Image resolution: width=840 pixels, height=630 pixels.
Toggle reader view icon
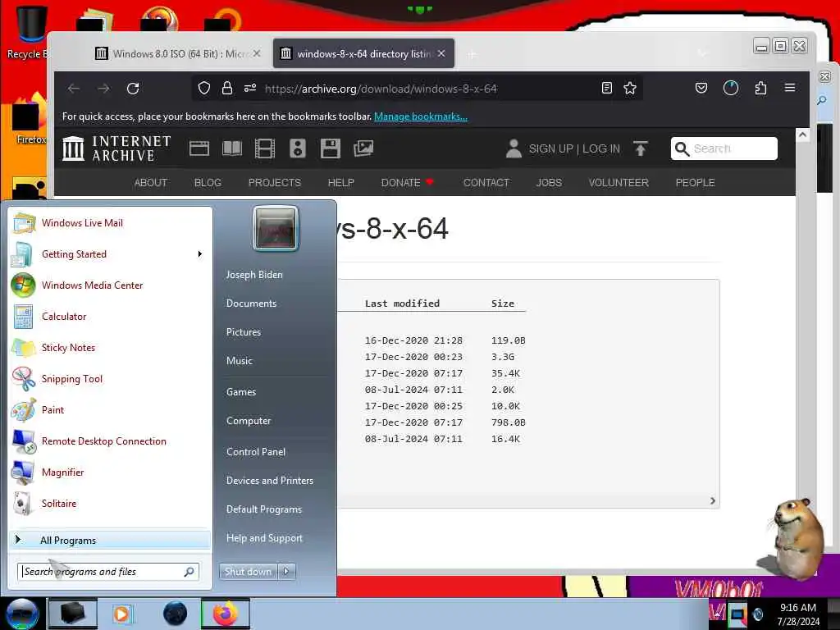coord(606,89)
